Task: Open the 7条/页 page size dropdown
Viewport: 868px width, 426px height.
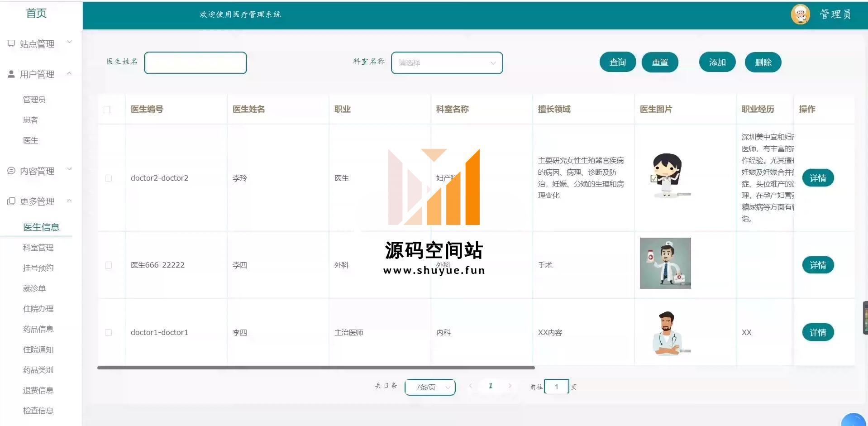Action: [x=430, y=387]
